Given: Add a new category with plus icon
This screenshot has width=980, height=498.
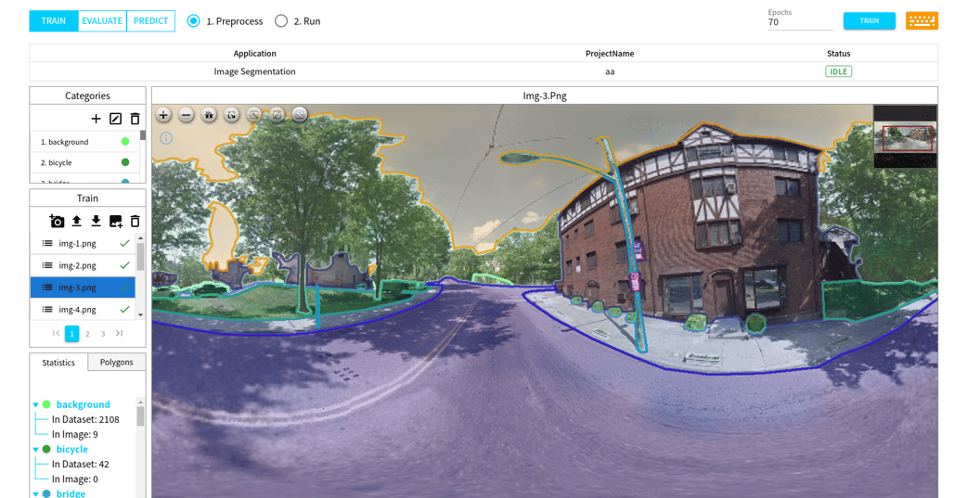Looking at the screenshot, I should click(96, 119).
